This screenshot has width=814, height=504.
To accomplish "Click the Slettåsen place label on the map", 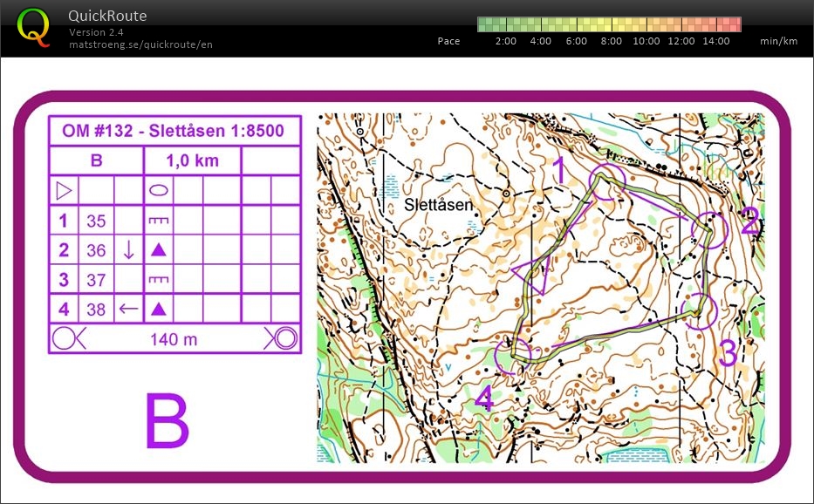I will (x=439, y=205).
